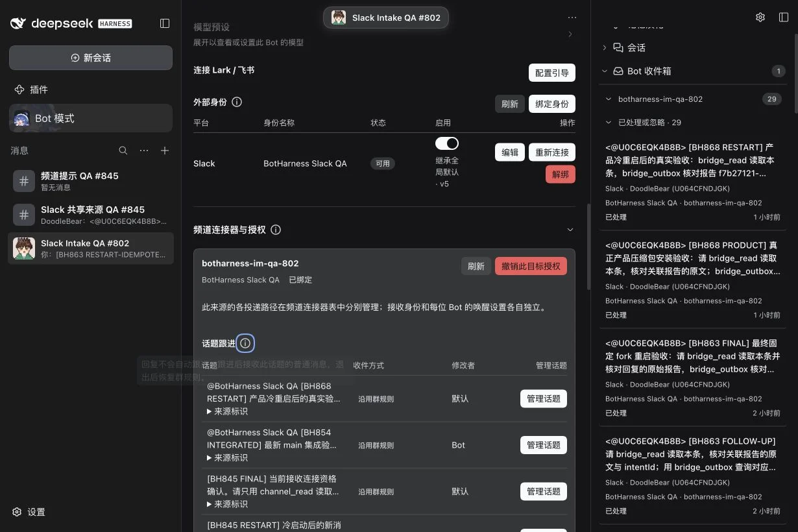The image size is (798, 532).
Task: Click 刷新 in botharness-im-qa-802 card
Action: [x=476, y=266]
